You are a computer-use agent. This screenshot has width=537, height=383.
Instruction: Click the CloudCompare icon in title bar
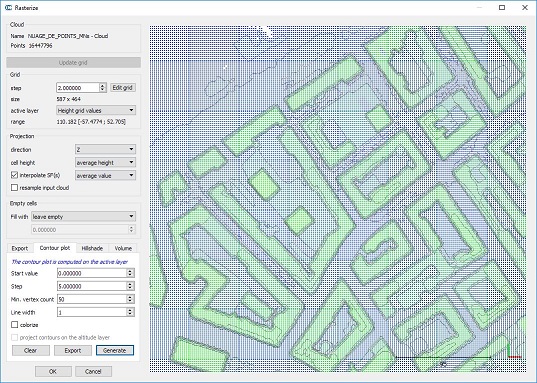coord(9,8)
